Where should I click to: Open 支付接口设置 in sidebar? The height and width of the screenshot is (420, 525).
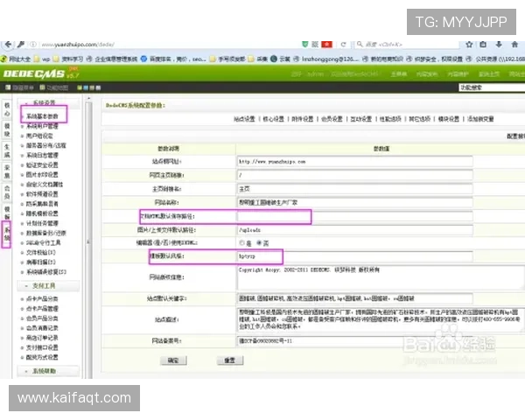[42, 347]
